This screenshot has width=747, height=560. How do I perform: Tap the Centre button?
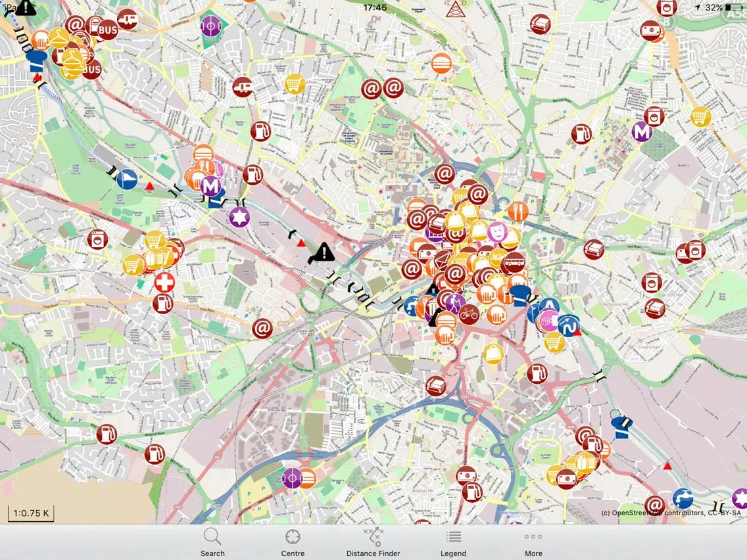click(x=293, y=543)
